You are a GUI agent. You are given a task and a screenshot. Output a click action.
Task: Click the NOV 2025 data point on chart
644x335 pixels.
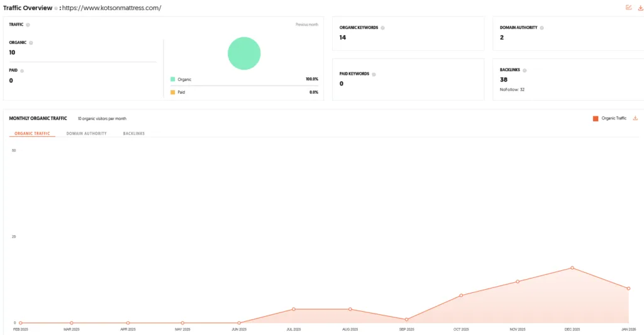518,282
